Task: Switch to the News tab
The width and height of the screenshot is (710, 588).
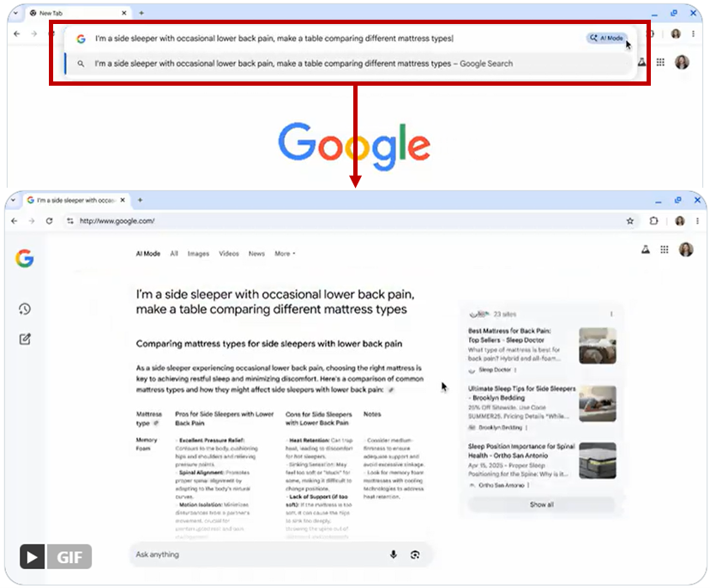Action: point(256,253)
